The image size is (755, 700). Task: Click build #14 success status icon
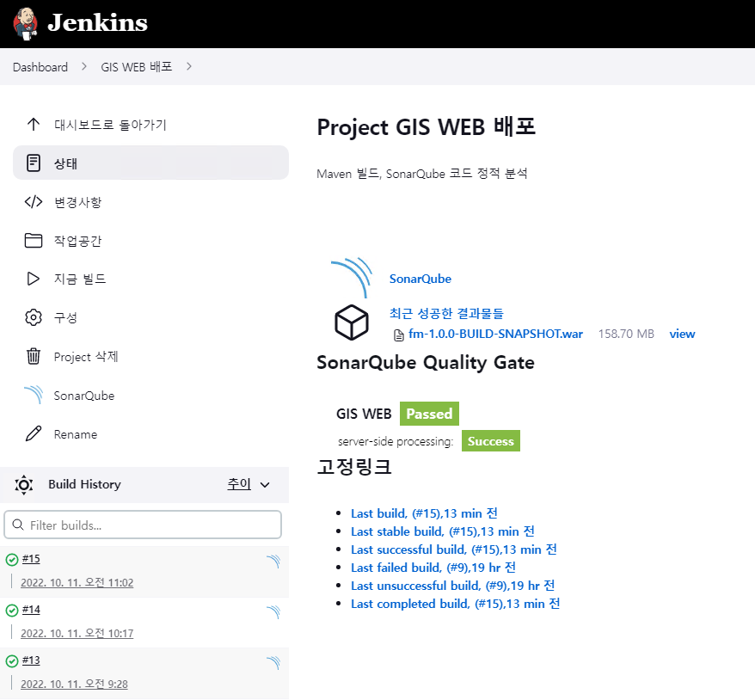coord(12,611)
